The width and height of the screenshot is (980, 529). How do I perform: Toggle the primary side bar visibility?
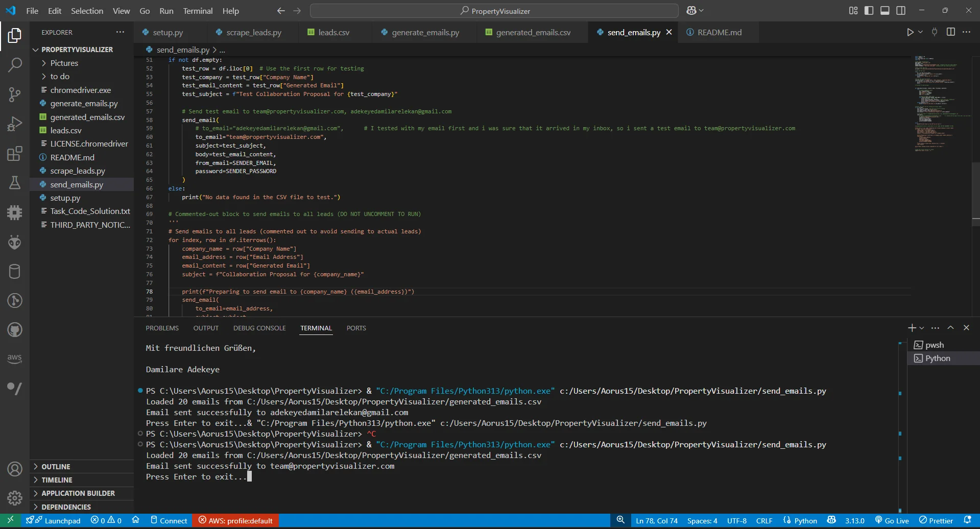(x=869, y=11)
